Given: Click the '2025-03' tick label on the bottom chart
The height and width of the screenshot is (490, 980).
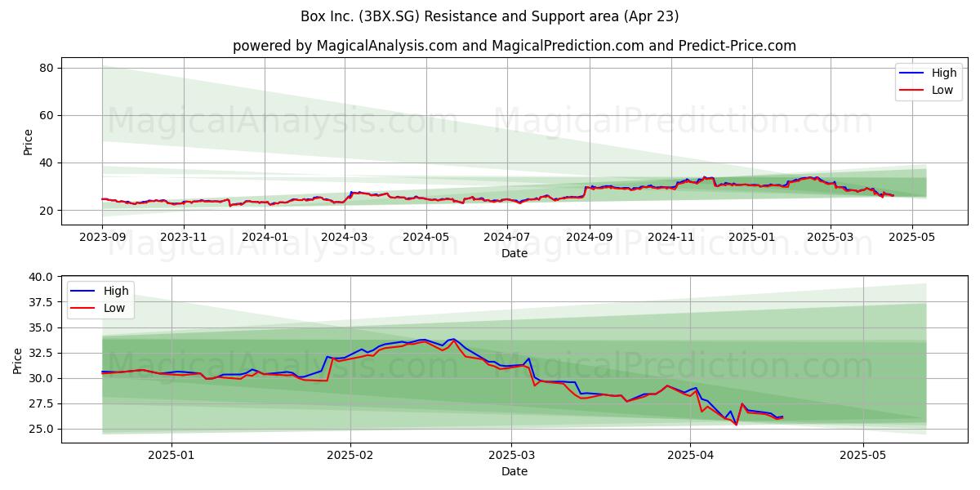Looking at the screenshot, I should [512, 455].
